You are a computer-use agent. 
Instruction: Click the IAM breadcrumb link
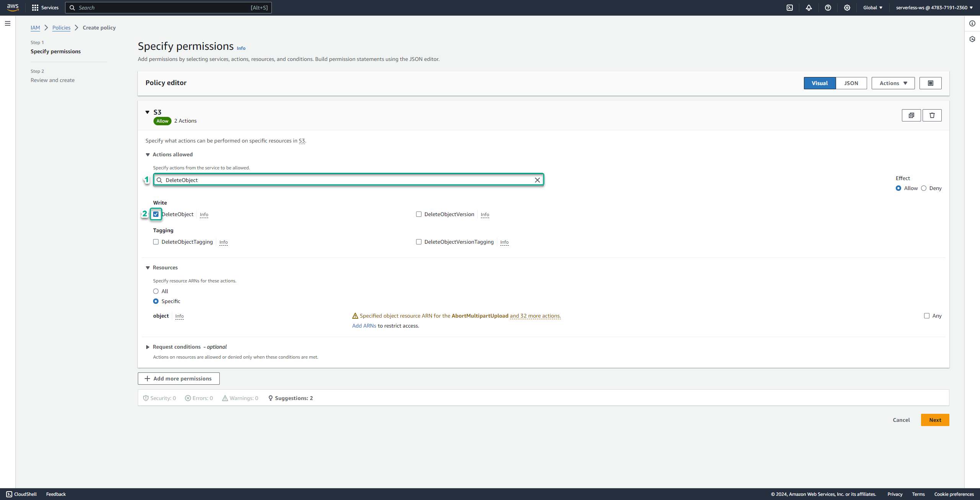(35, 28)
